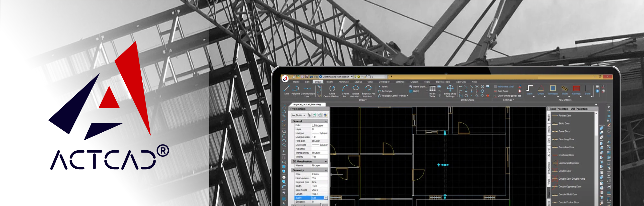Open the Home ribbon tab

pyautogui.click(x=296, y=82)
